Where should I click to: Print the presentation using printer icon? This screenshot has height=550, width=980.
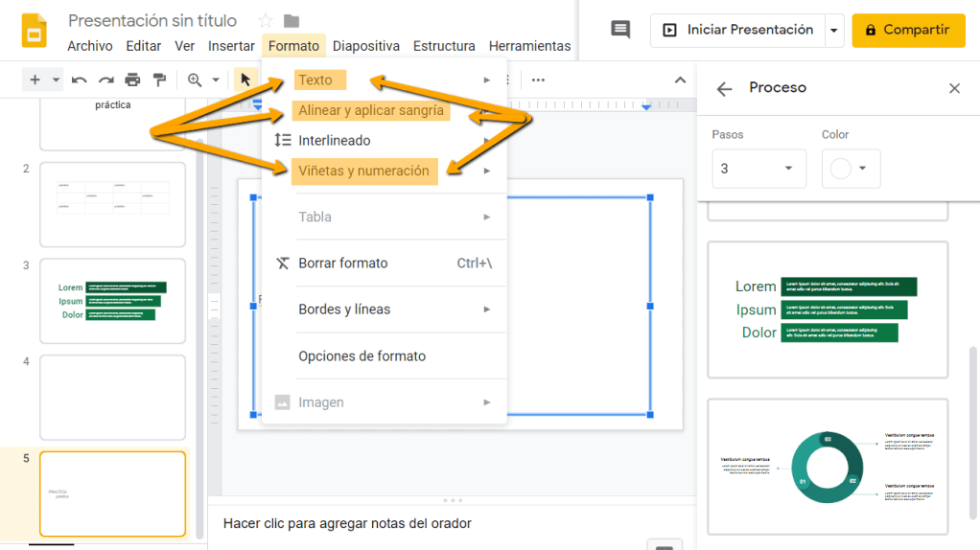(x=132, y=80)
